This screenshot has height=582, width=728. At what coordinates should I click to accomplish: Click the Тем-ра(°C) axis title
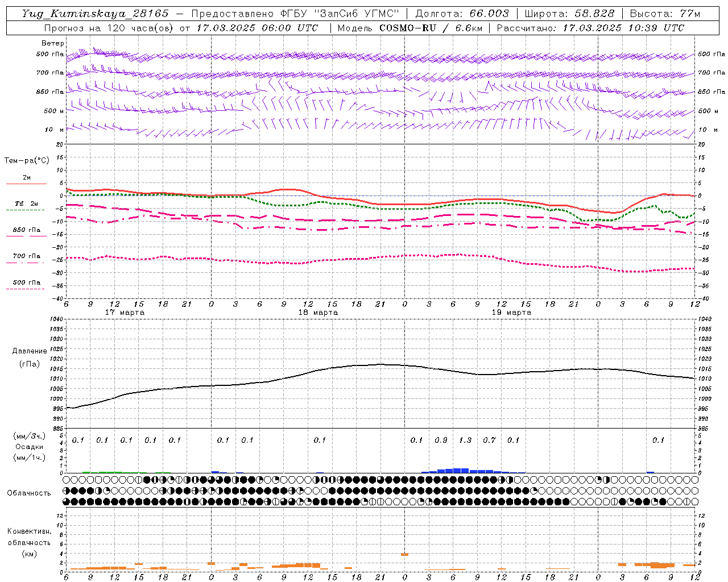(27, 161)
